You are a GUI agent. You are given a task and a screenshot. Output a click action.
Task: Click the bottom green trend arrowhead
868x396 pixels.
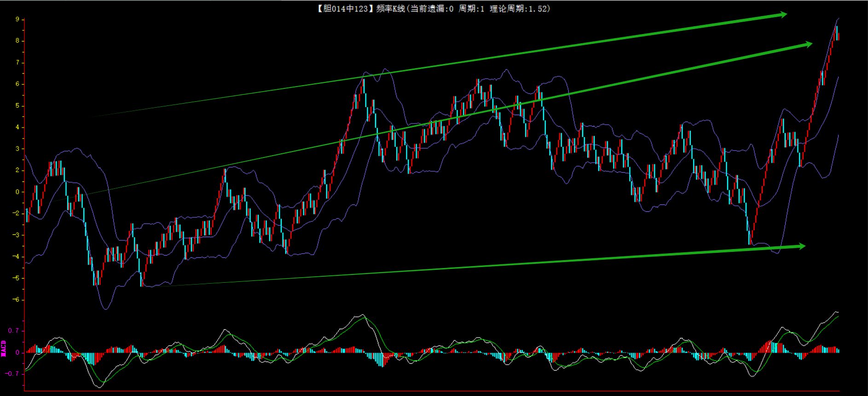click(801, 246)
